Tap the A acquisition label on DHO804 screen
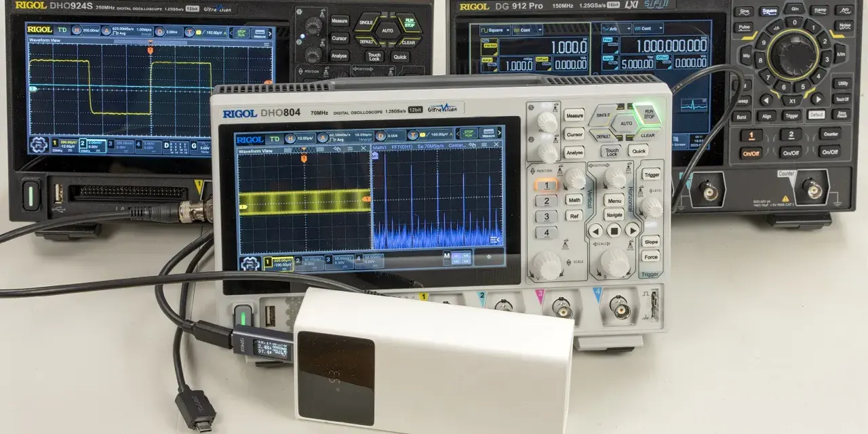 click(323, 138)
